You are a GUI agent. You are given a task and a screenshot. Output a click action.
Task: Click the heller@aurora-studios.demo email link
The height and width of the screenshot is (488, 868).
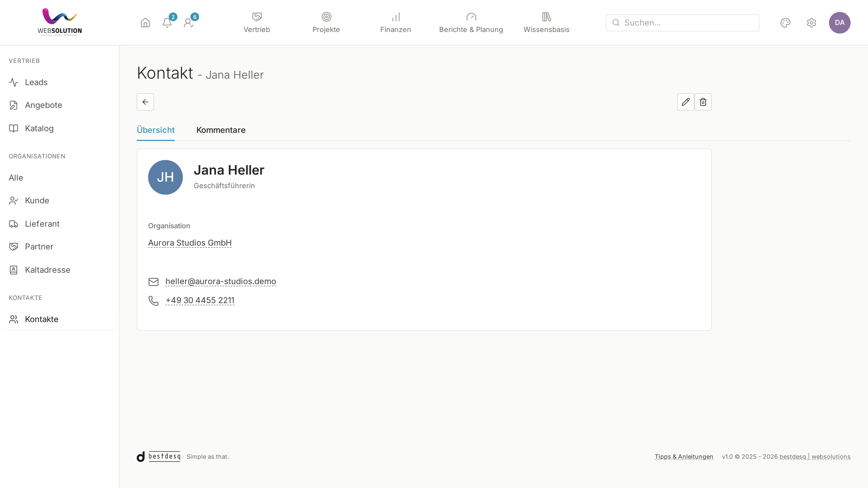click(x=221, y=282)
